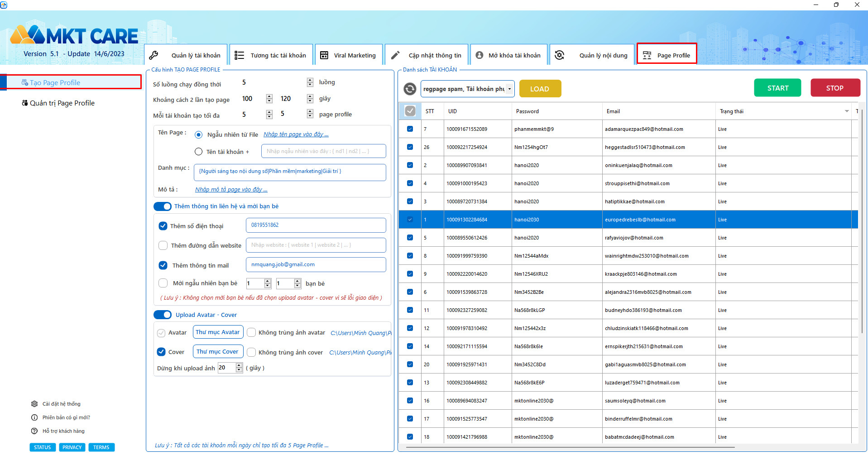Click the wrench icon in Quản lý tài khoản tab
Image resolution: width=868 pixels, height=455 pixels.
(153, 55)
